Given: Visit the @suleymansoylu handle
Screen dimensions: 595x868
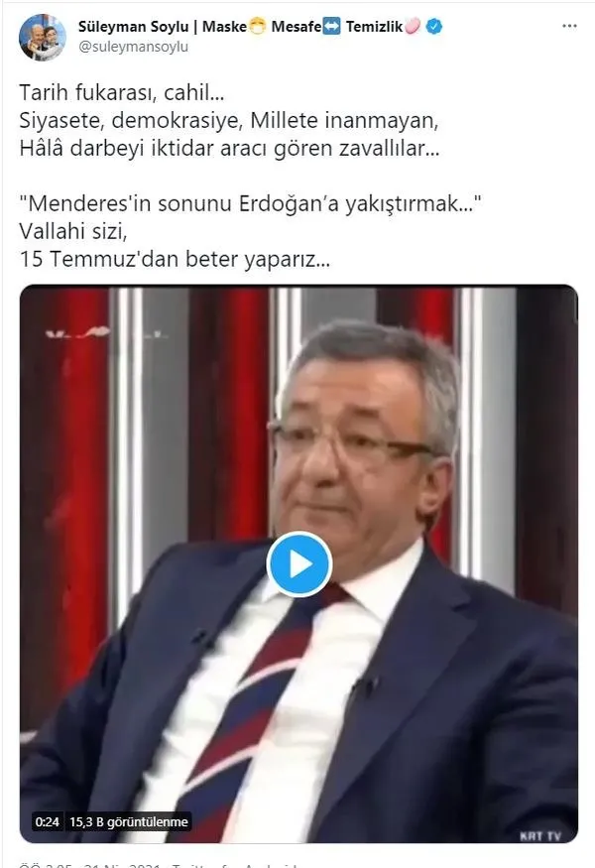Looking at the screenshot, I should (x=134, y=47).
